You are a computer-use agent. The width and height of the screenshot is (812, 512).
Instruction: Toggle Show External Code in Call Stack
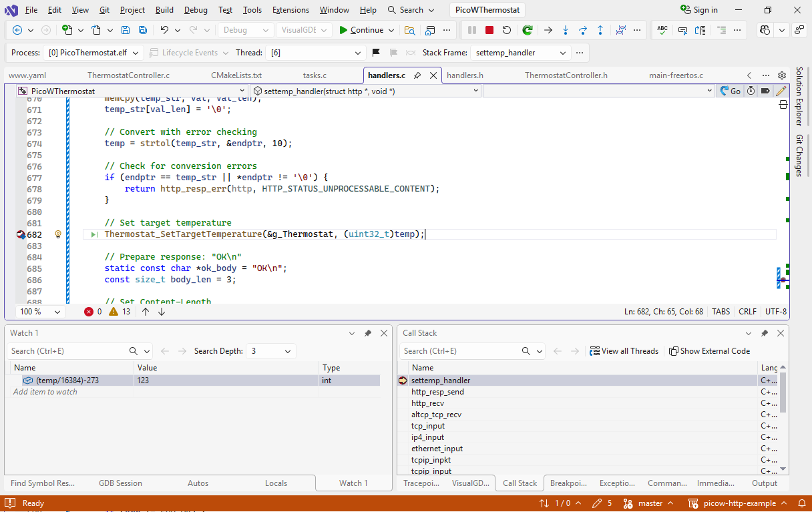[709, 351]
